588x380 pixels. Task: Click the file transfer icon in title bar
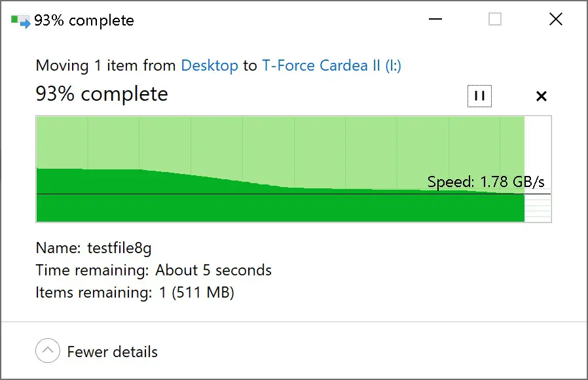(x=20, y=21)
